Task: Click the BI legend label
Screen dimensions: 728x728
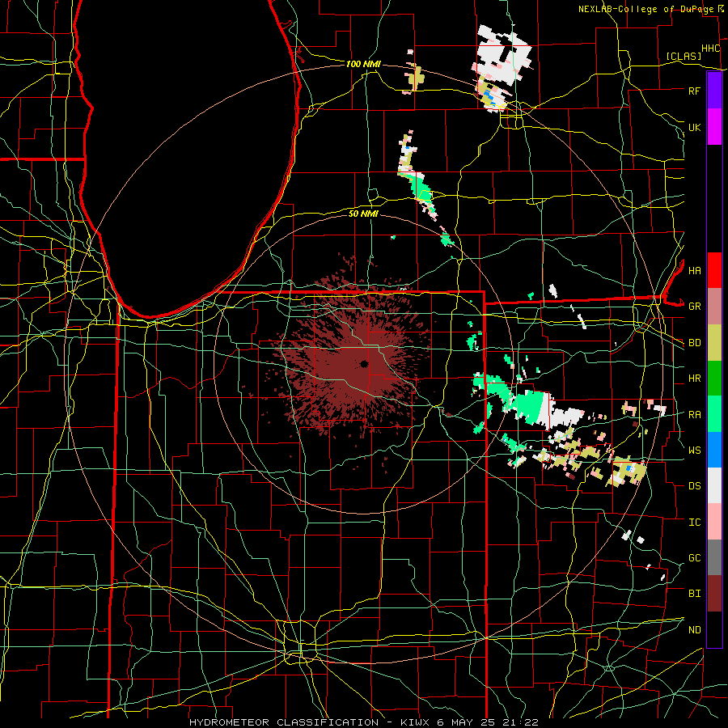Action: pos(694,594)
